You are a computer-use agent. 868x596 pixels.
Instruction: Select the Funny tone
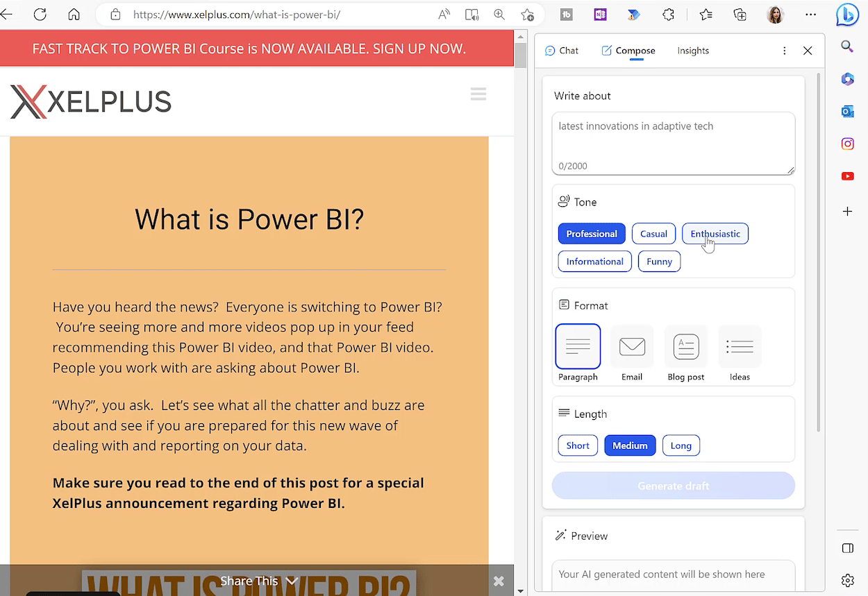[x=659, y=262]
